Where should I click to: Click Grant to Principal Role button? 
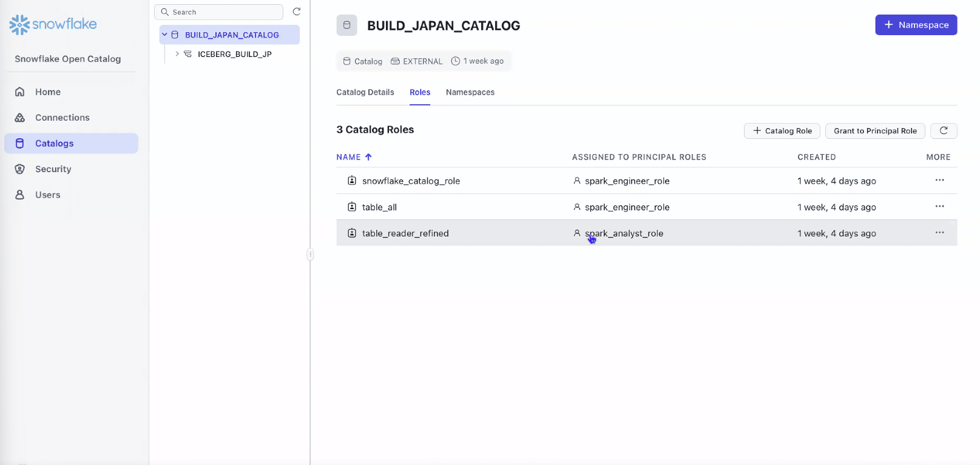coord(875,131)
